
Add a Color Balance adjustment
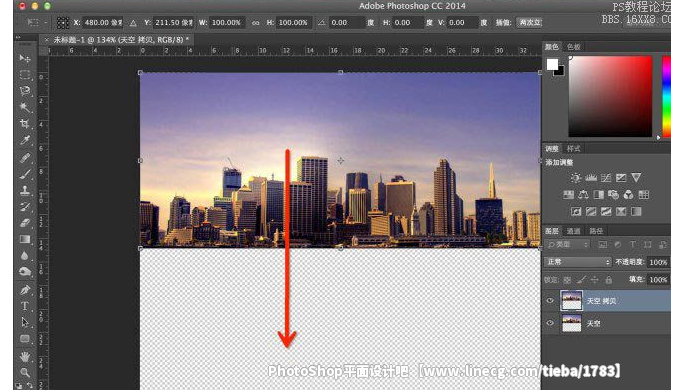point(583,195)
